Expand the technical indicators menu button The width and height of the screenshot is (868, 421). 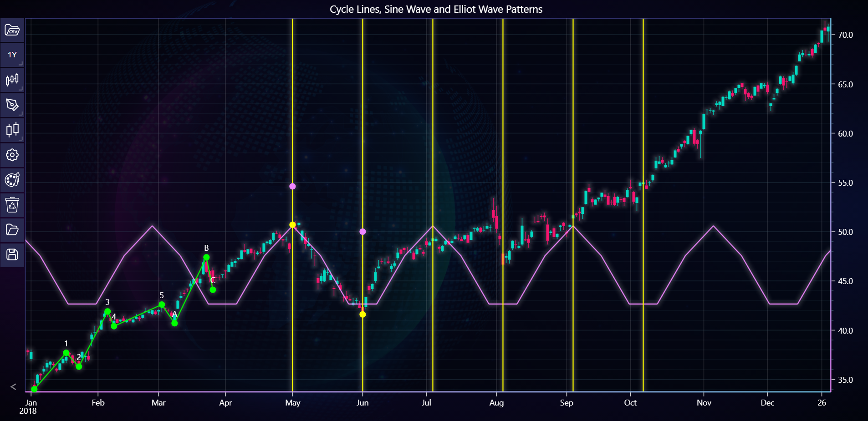[12, 80]
